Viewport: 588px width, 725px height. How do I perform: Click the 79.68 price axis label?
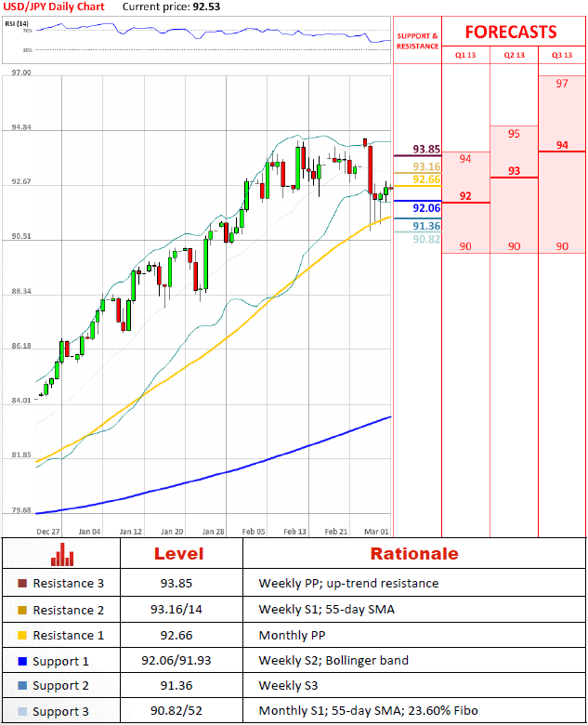(x=21, y=510)
